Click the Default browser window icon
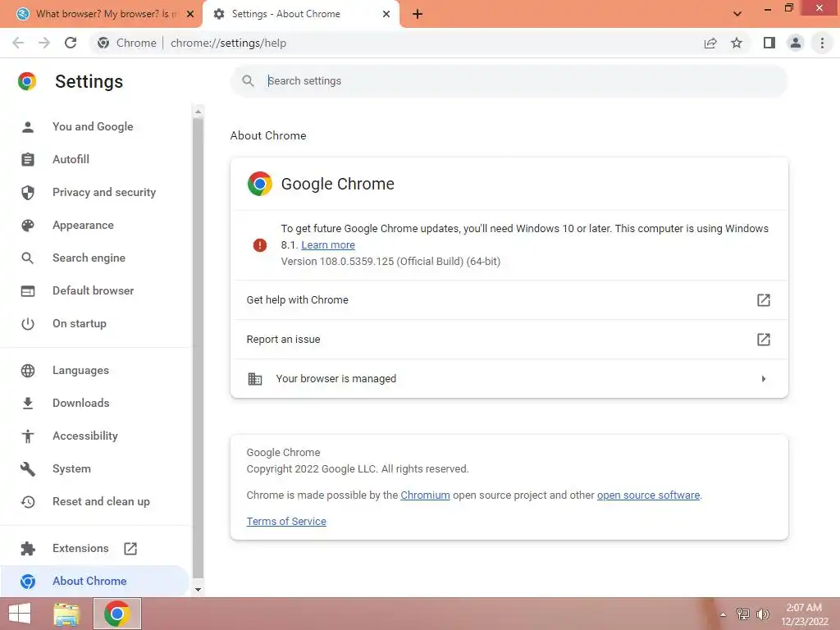Viewport: 840px width, 630px height. coord(28,291)
